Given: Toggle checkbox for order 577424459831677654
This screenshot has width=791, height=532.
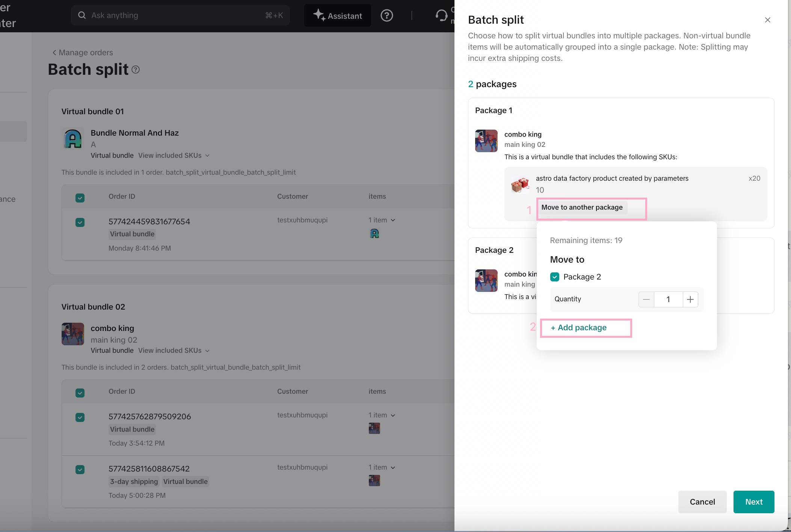Looking at the screenshot, I should coord(80,222).
